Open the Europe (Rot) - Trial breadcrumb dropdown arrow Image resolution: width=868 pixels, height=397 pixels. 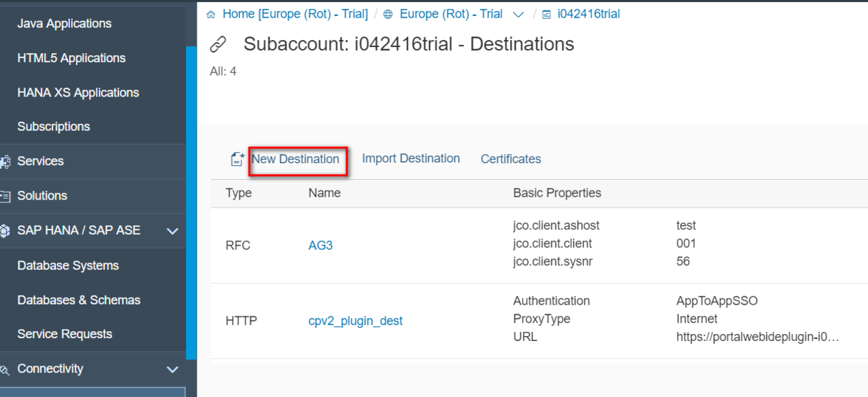(x=518, y=14)
